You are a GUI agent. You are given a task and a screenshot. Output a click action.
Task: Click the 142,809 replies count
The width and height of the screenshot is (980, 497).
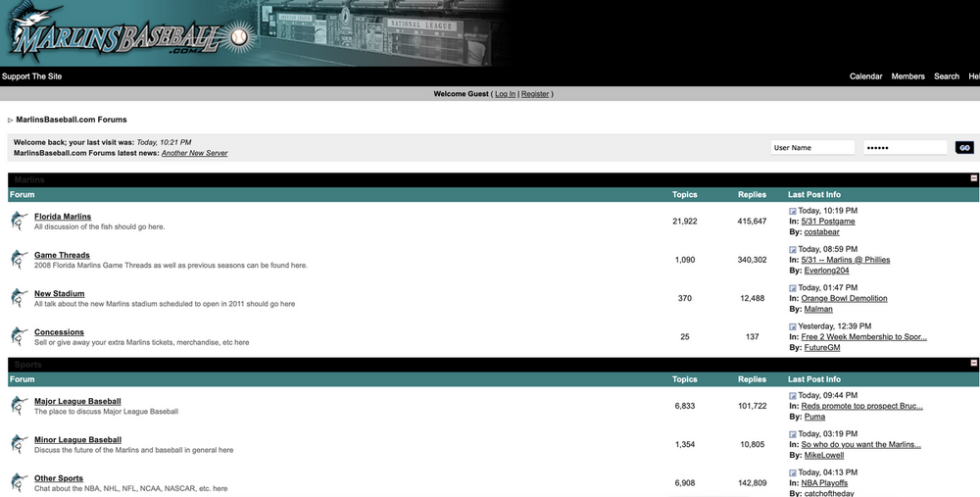tap(752, 483)
